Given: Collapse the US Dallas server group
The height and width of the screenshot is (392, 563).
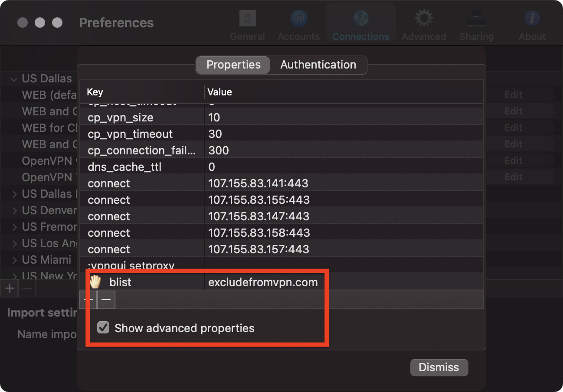Looking at the screenshot, I should click(x=14, y=79).
